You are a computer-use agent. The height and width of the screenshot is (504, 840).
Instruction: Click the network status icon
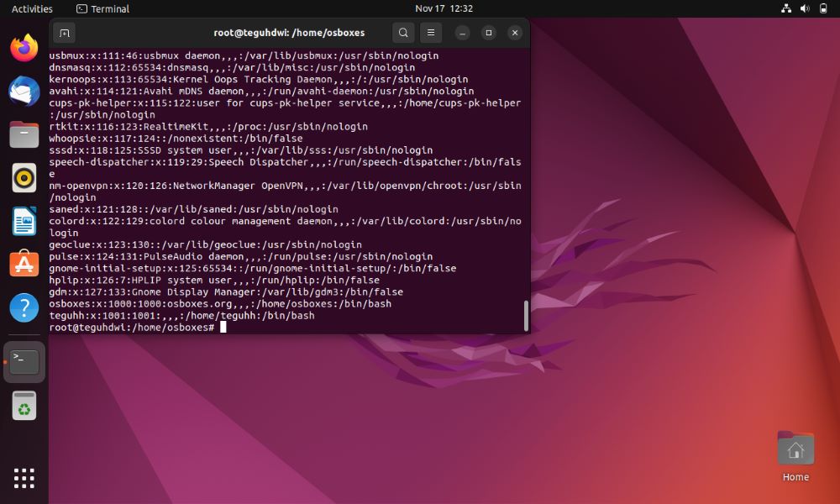tap(786, 8)
